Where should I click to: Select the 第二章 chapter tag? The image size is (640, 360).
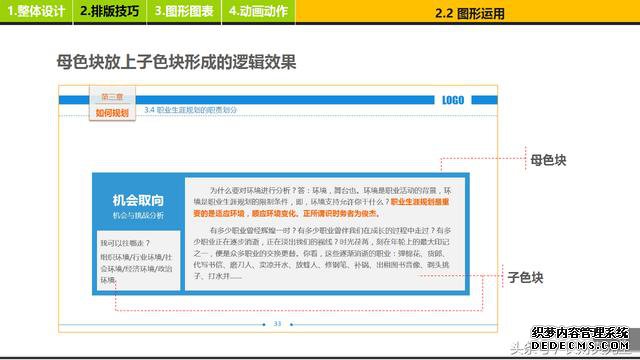coord(112,97)
